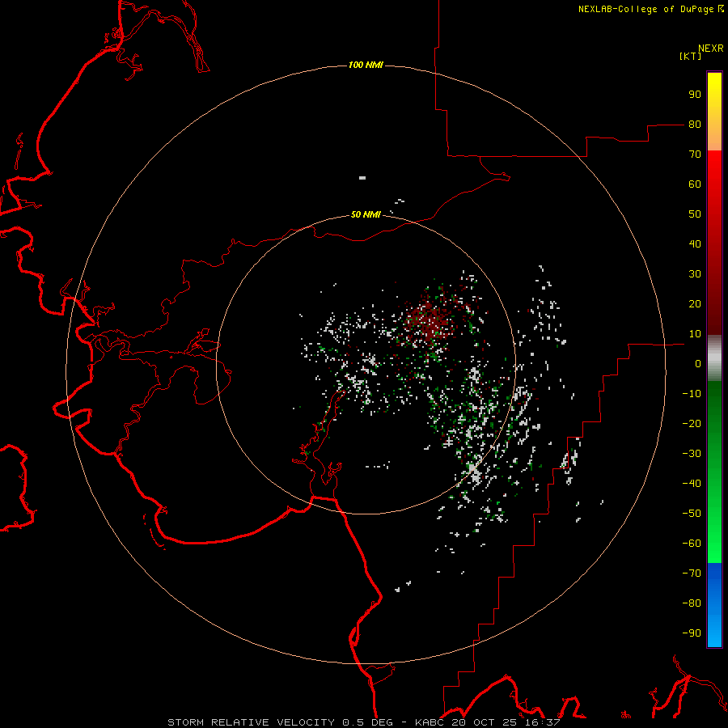
Task: Select the 80 value on velocity scale
Action: tap(695, 125)
